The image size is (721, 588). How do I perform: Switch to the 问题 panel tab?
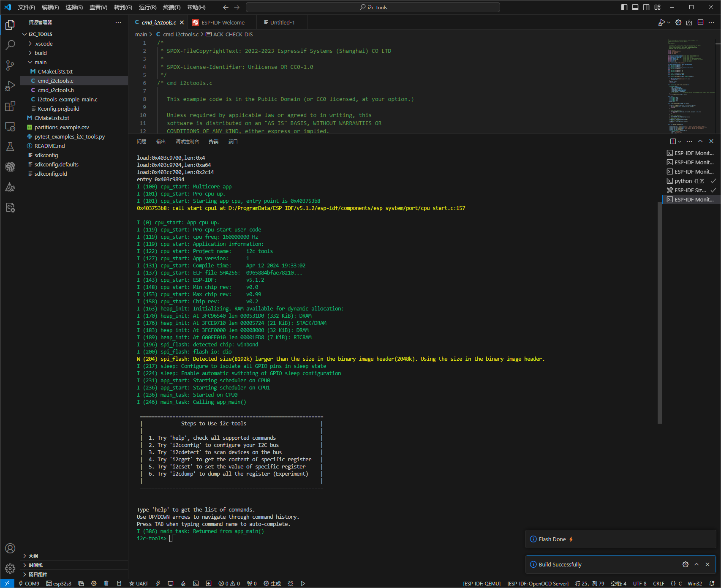[141, 142]
